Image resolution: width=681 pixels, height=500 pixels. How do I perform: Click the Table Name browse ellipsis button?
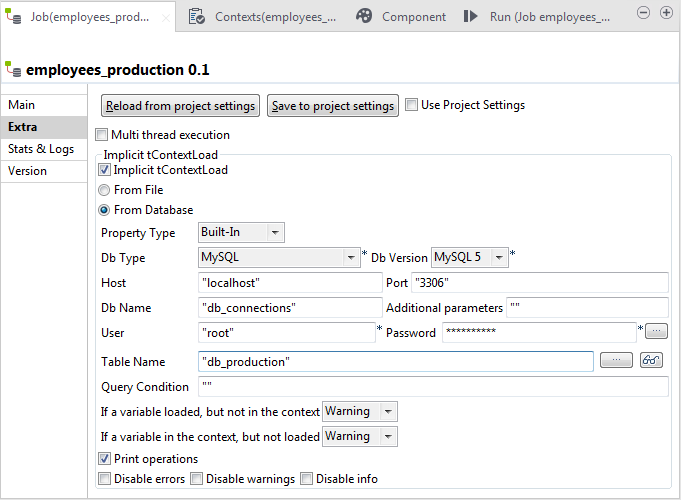(x=616, y=361)
